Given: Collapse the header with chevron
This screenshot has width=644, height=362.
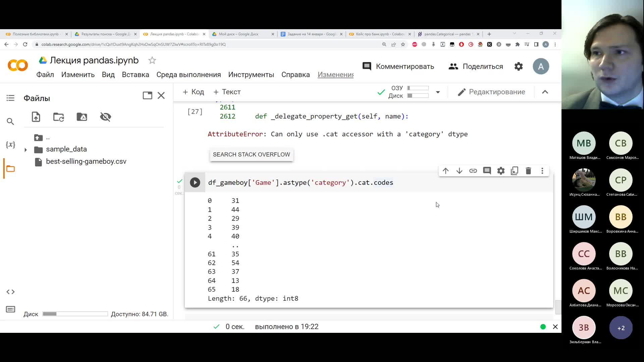Looking at the screenshot, I should (545, 92).
